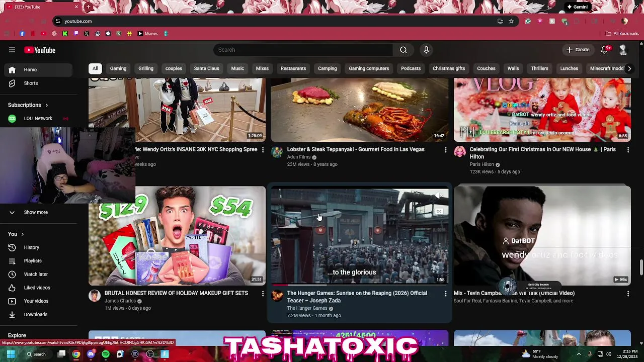The height and width of the screenshot is (362, 644).
Task: Open the X bookmark in the bookmarks bar
Action: click(87, 34)
